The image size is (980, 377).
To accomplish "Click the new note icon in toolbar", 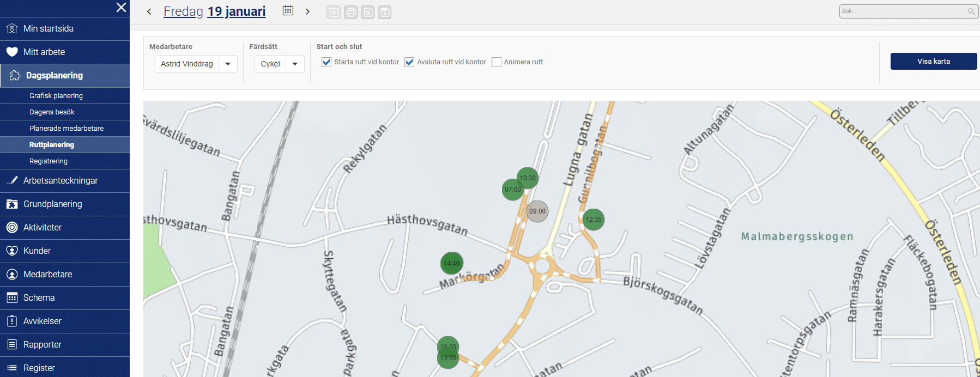I will point(368,12).
